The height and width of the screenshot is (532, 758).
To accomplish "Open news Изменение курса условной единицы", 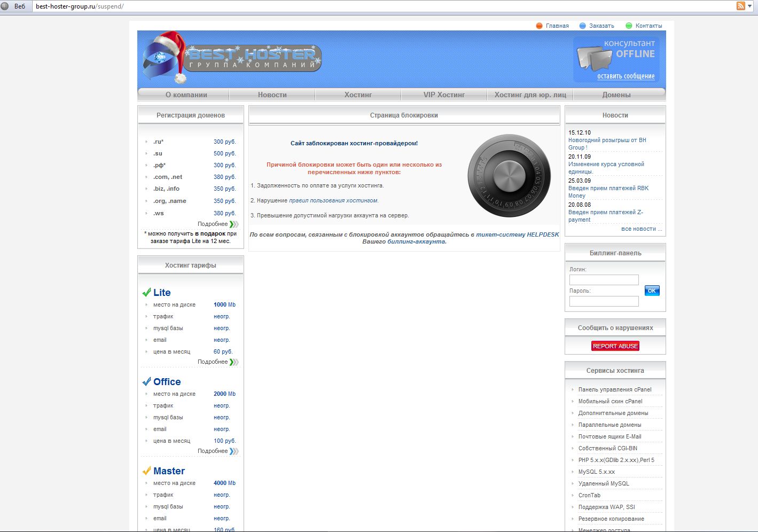I will [606, 168].
